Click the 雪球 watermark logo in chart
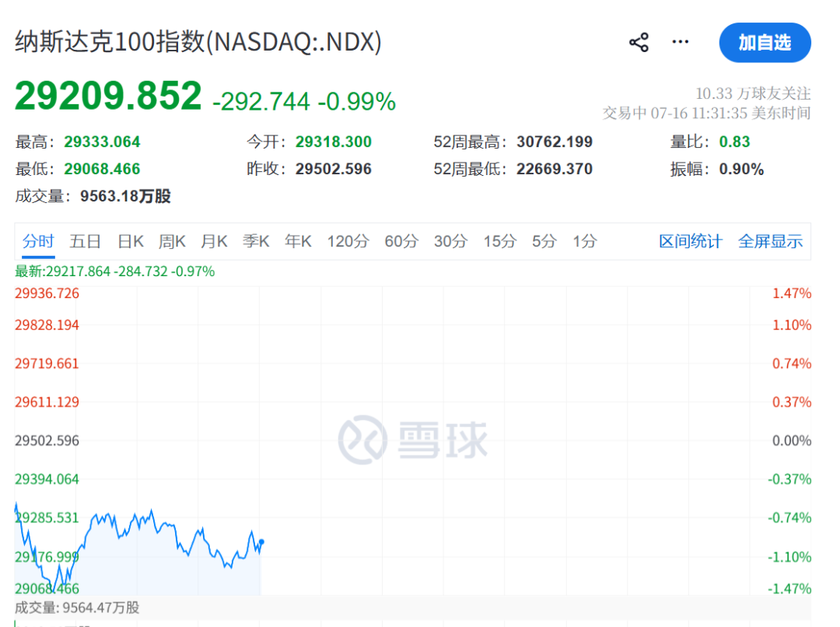 [413, 440]
